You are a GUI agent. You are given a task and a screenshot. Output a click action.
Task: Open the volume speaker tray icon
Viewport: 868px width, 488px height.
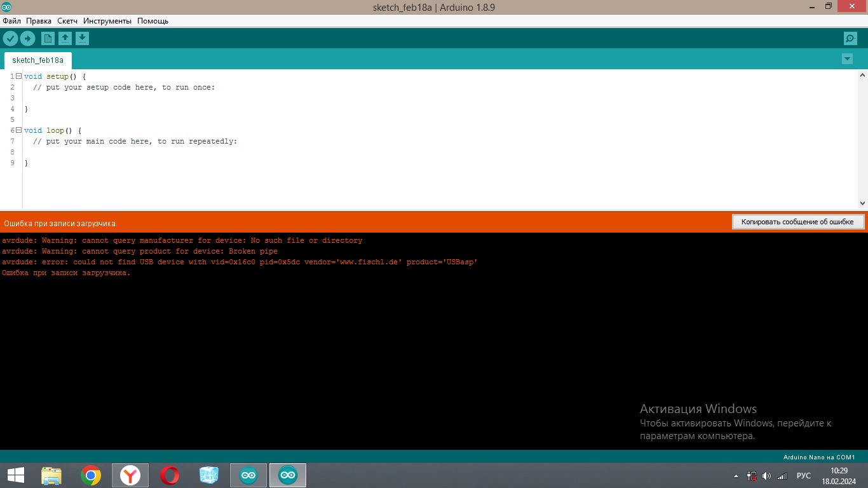pos(767,476)
